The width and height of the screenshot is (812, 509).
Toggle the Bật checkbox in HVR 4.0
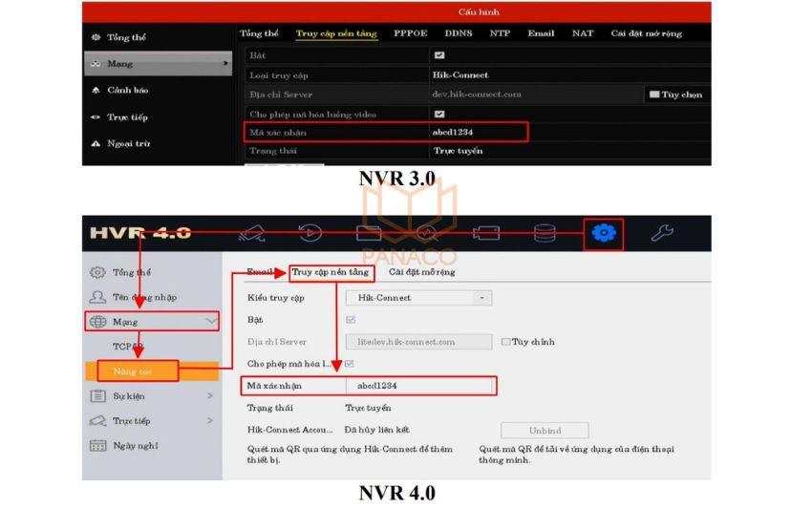pos(351,320)
